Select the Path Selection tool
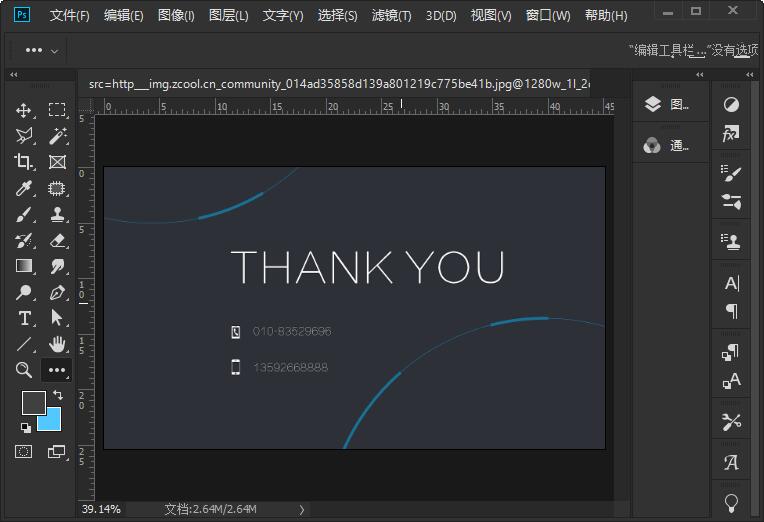This screenshot has height=522, width=764. (57, 318)
